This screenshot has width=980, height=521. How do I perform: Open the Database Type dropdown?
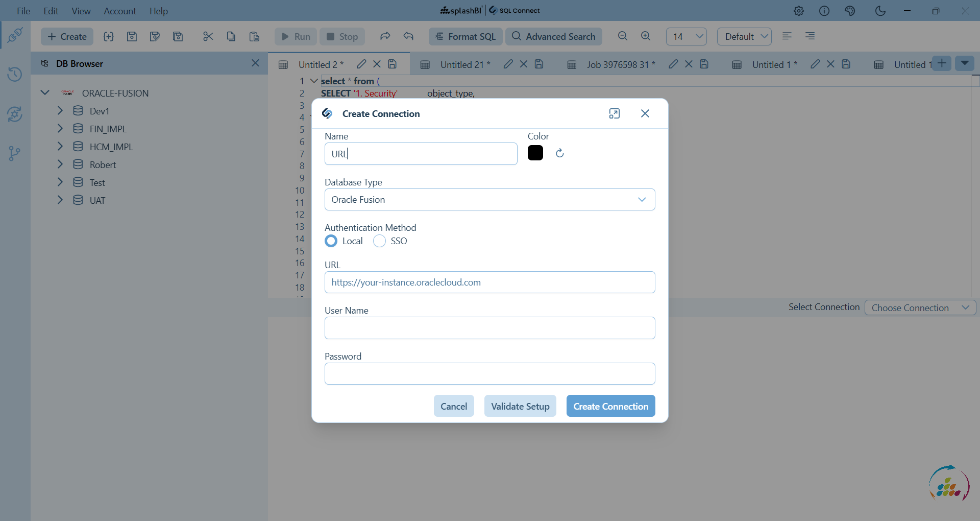[x=489, y=200]
